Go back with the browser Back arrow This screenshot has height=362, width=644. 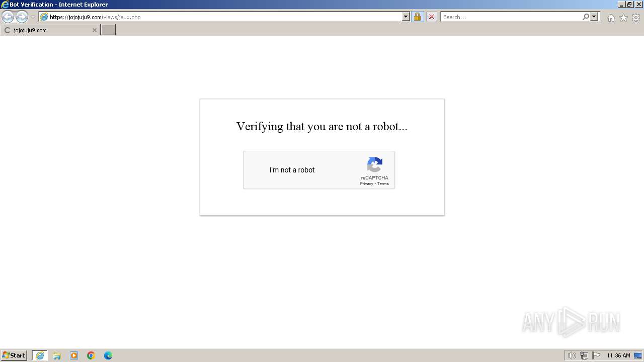pyautogui.click(x=8, y=17)
